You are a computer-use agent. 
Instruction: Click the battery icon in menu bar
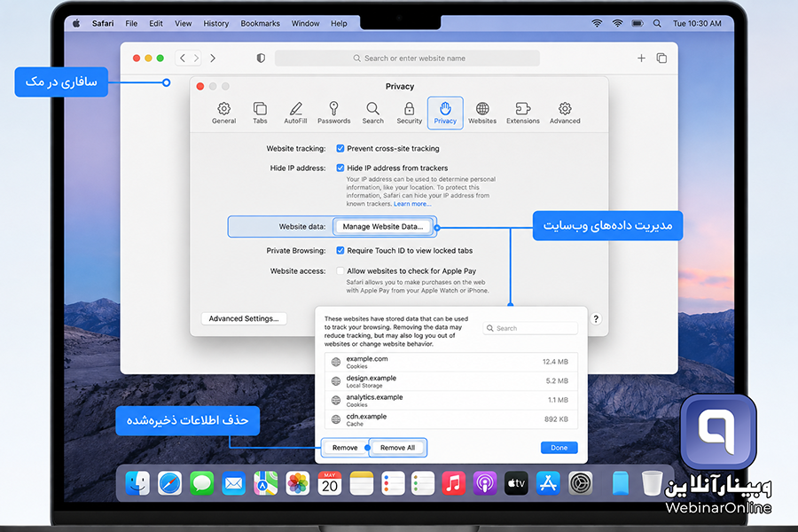[638, 23]
